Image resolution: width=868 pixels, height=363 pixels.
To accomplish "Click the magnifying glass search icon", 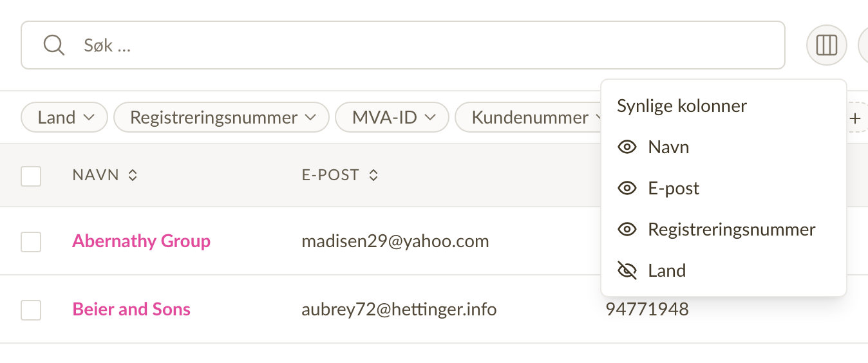I will coord(53,45).
